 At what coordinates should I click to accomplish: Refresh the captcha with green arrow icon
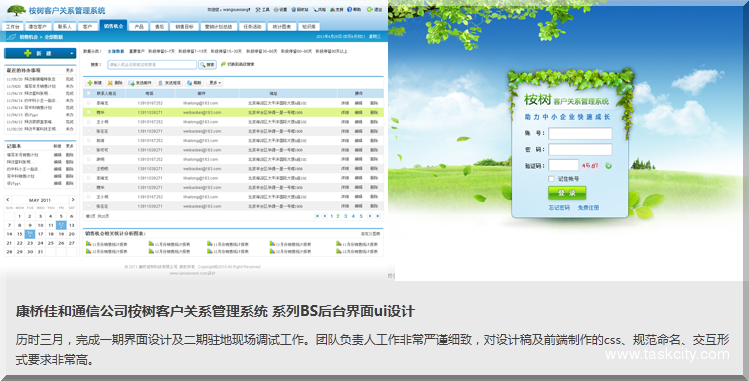point(609,166)
